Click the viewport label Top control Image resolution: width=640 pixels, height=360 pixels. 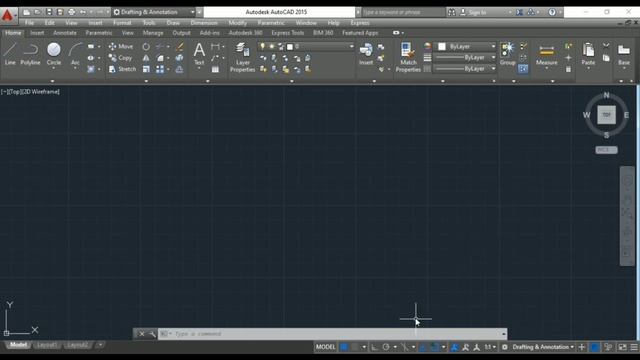(x=15, y=92)
